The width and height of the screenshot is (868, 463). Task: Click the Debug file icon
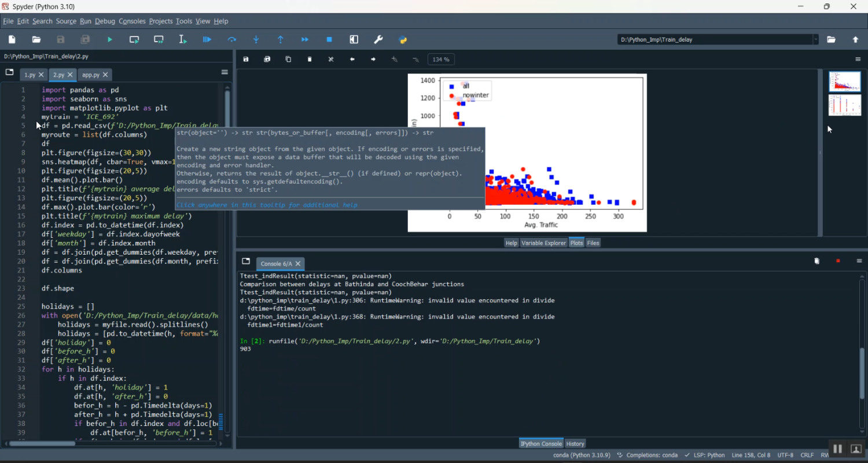click(x=207, y=40)
